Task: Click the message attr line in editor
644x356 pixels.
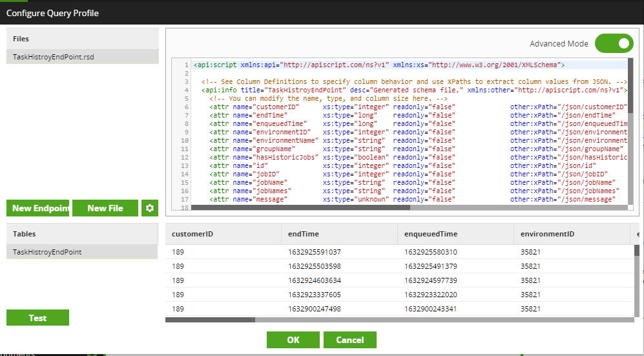Action: [413, 199]
